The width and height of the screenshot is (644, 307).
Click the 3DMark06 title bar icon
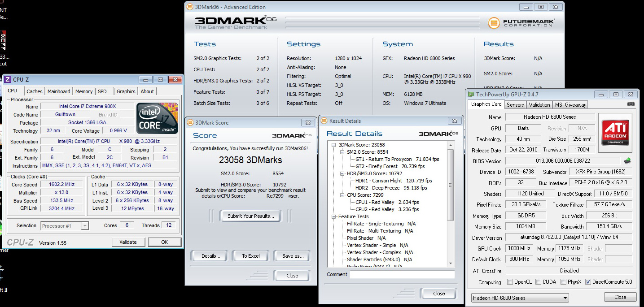tap(190, 7)
